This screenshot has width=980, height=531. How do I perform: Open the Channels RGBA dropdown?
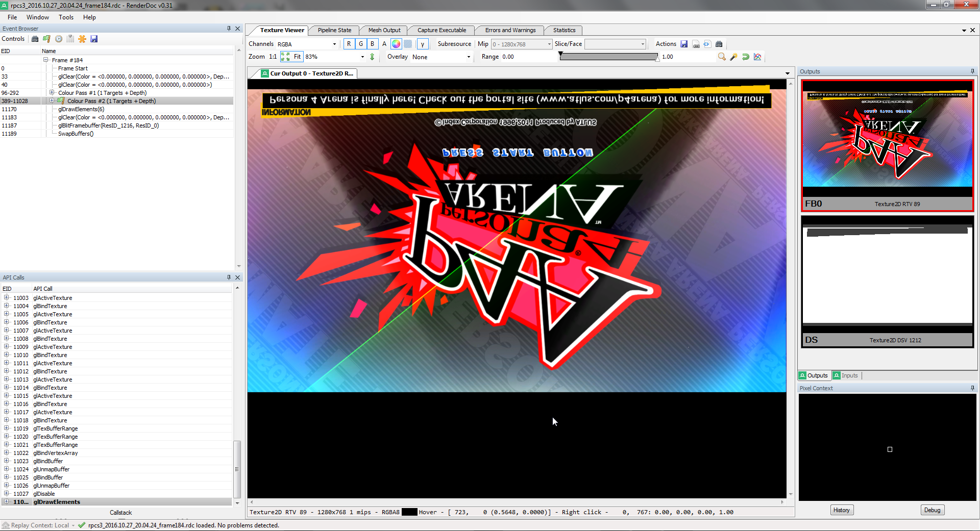pos(307,44)
